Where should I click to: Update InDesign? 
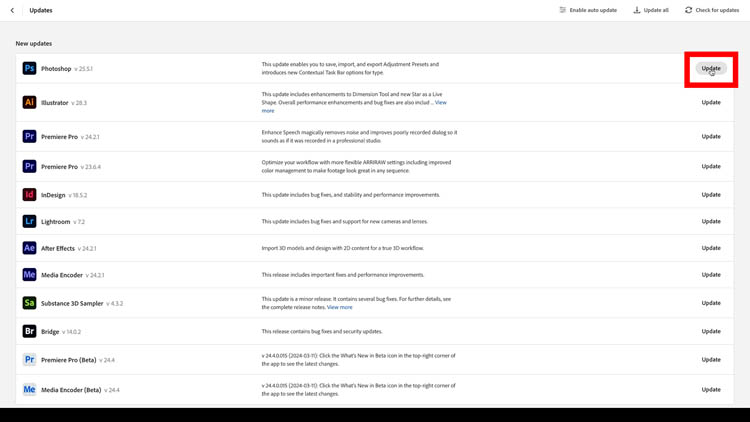(x=711, y=195)
